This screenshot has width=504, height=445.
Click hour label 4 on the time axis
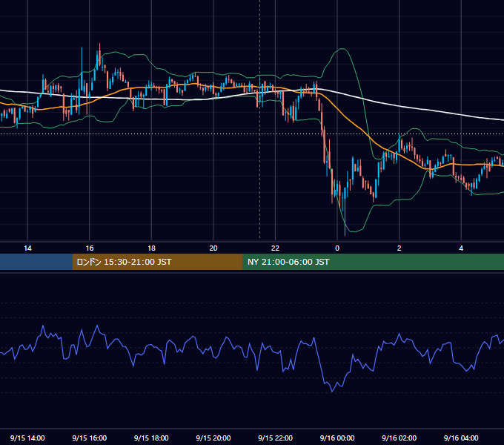461,248
